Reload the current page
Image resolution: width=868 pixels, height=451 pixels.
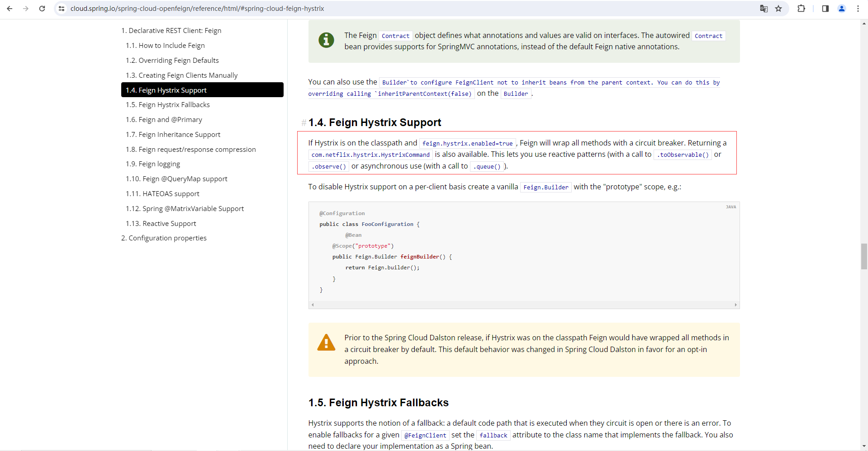[42, 9]
